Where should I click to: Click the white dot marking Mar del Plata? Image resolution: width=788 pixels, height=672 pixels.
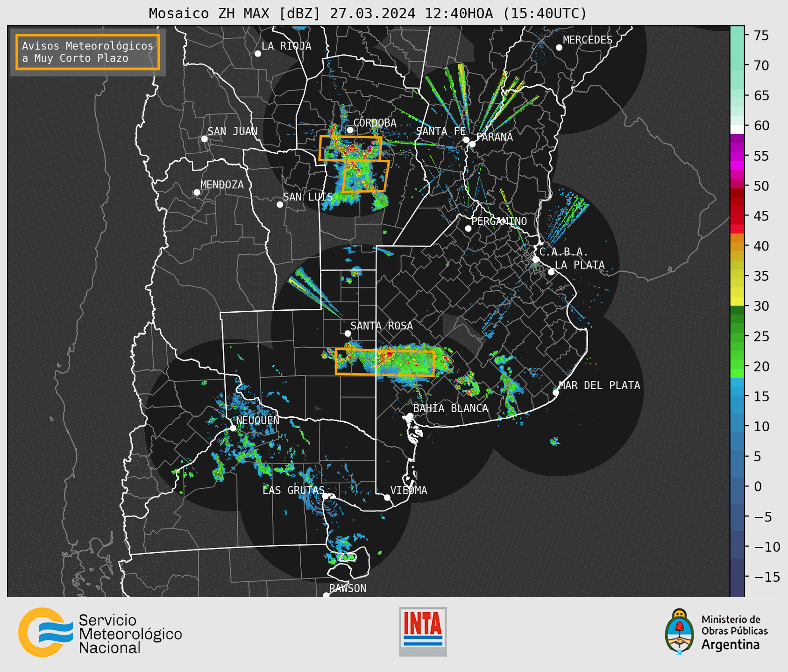click(x=555, y=393)
